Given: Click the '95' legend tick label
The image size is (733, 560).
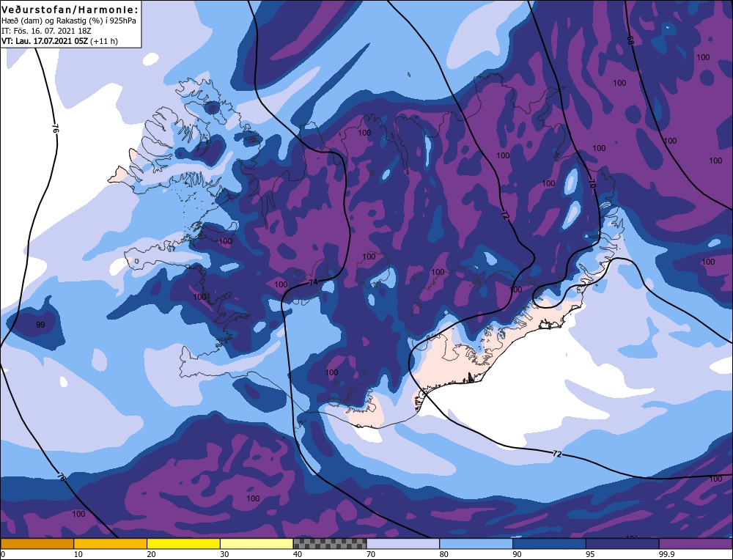Looking at the screenshot, I should 590,554.
